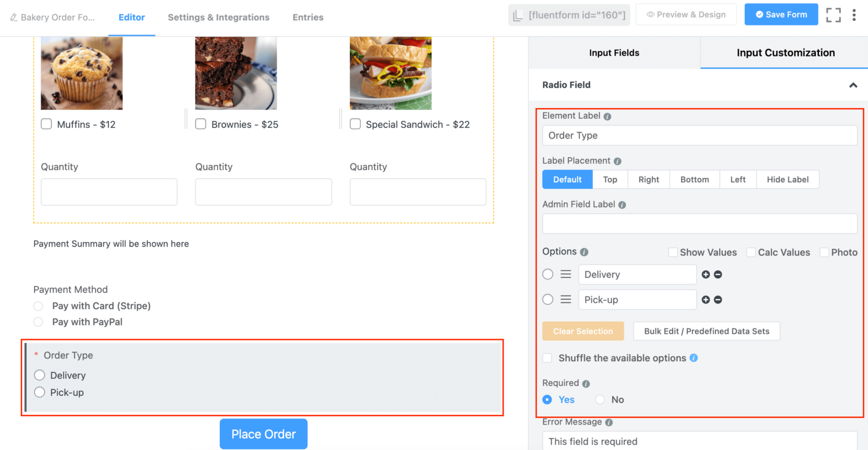
Task: Enable the Calc Values checkbox
Action: pyautogui.click(x=751, y=252)
